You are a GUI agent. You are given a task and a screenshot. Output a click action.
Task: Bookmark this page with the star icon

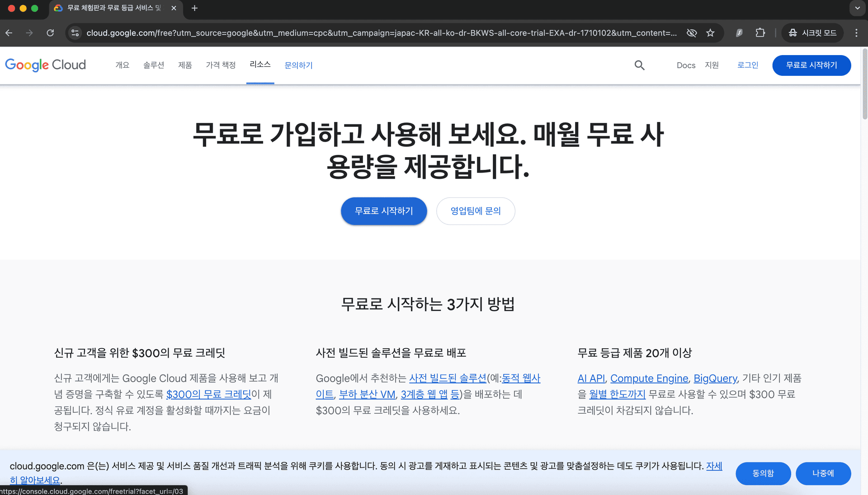[x=711, y=33]
